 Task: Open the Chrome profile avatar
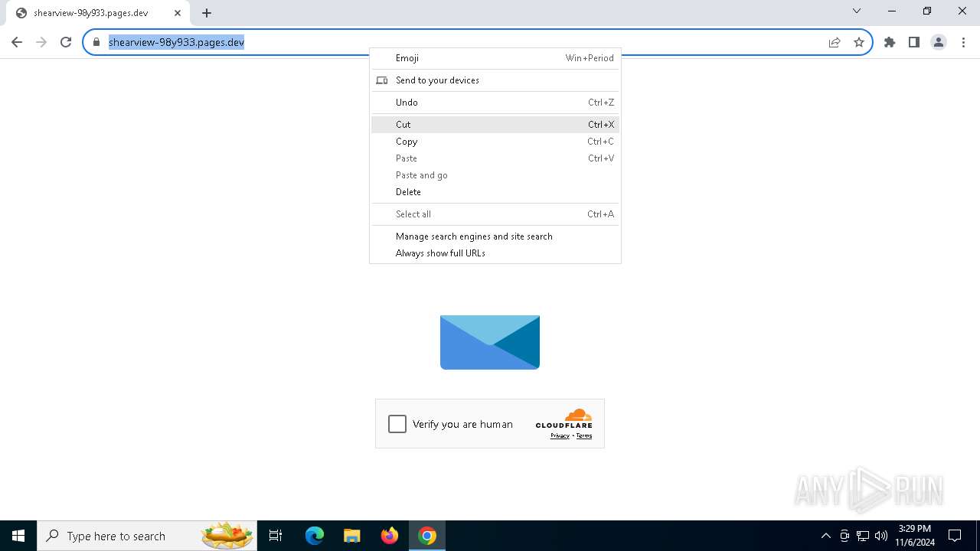pyautogui.click(x=939, y=42)
